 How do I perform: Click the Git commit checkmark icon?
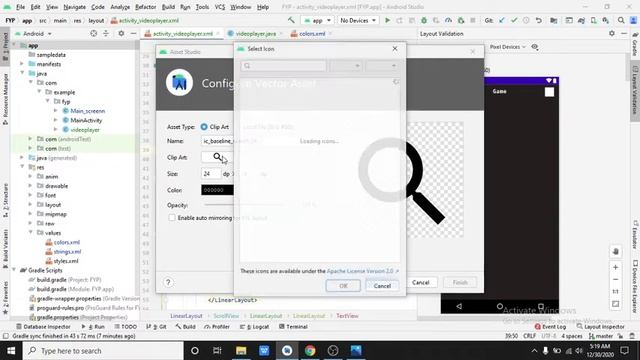tap(514, 20)
